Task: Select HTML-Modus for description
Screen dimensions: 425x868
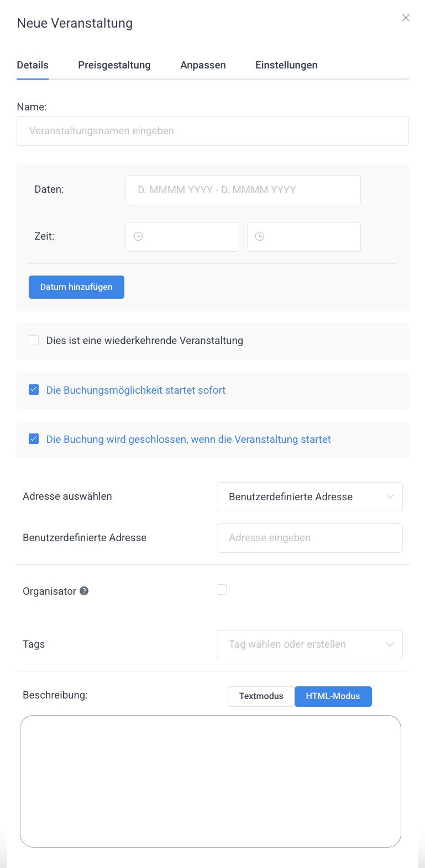Action: coord(333,696)
